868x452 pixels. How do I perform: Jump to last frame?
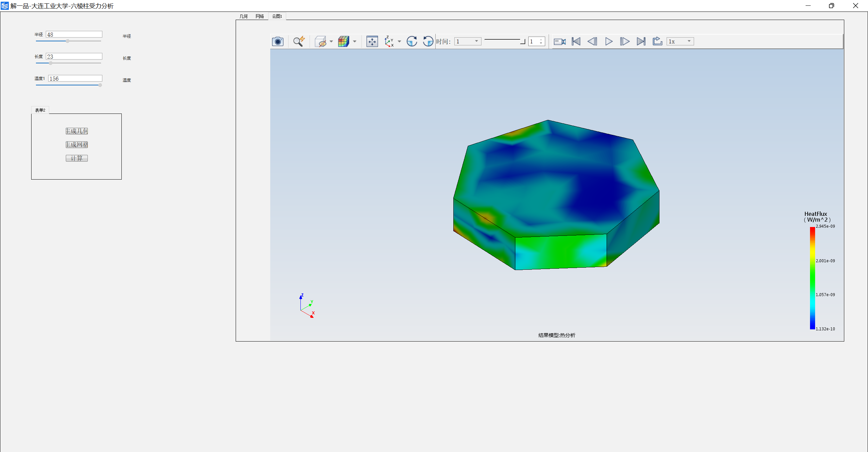tap(641, 41)
